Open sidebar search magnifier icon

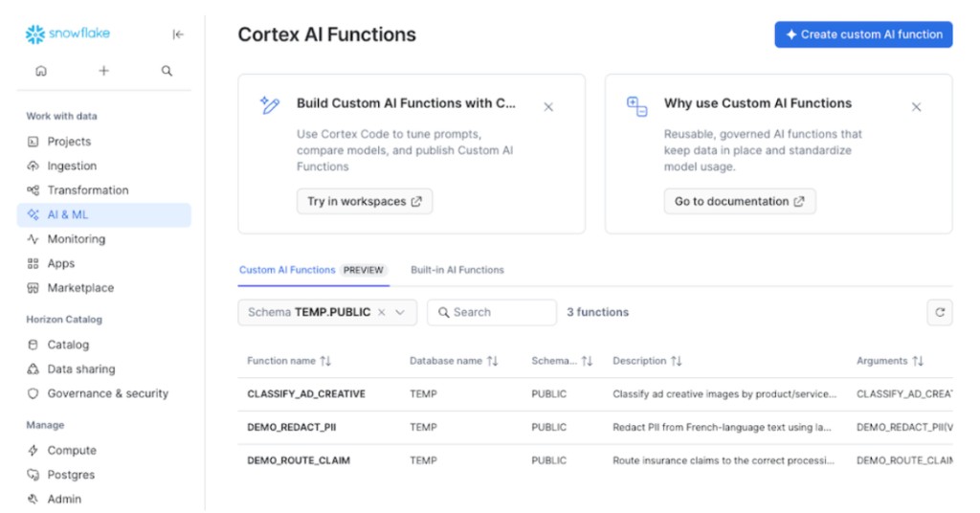tap(167, 71)
